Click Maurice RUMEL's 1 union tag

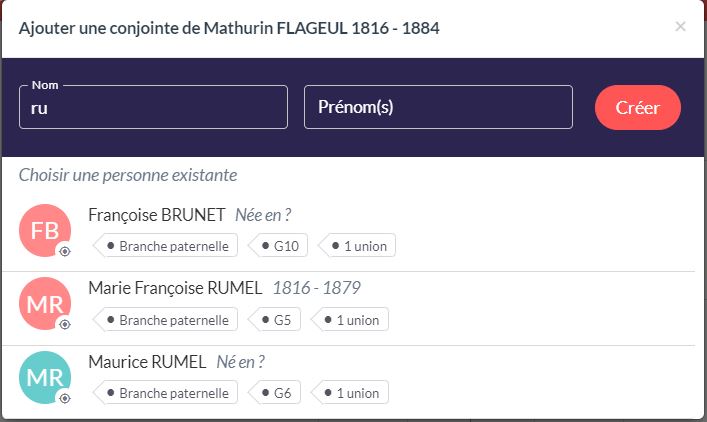pyautogui.click(x=350, y=393)
